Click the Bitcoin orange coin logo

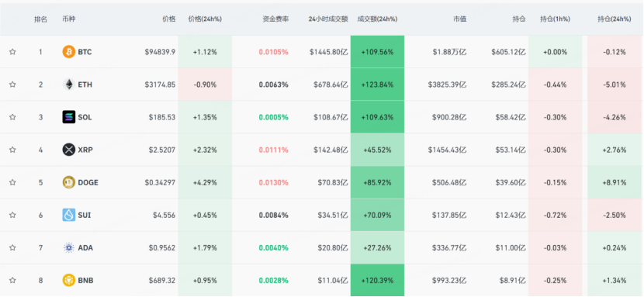click(x=68, y=52)
